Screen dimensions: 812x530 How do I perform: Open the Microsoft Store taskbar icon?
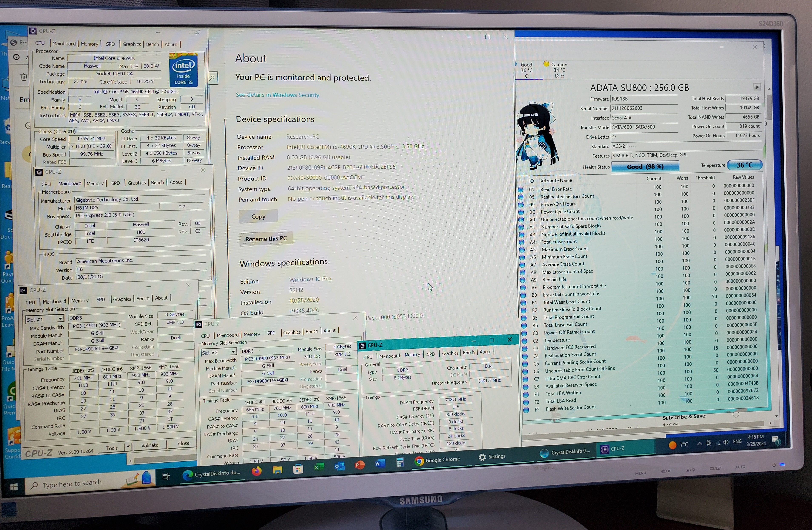click(298, 469)
